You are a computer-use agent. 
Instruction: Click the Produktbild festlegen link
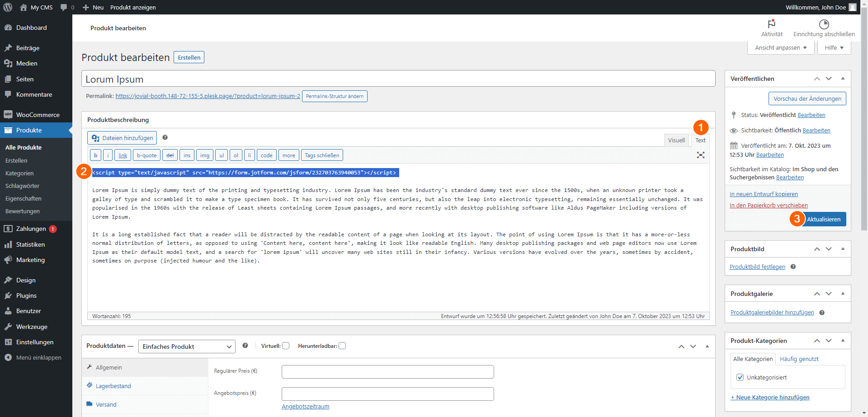757,267
